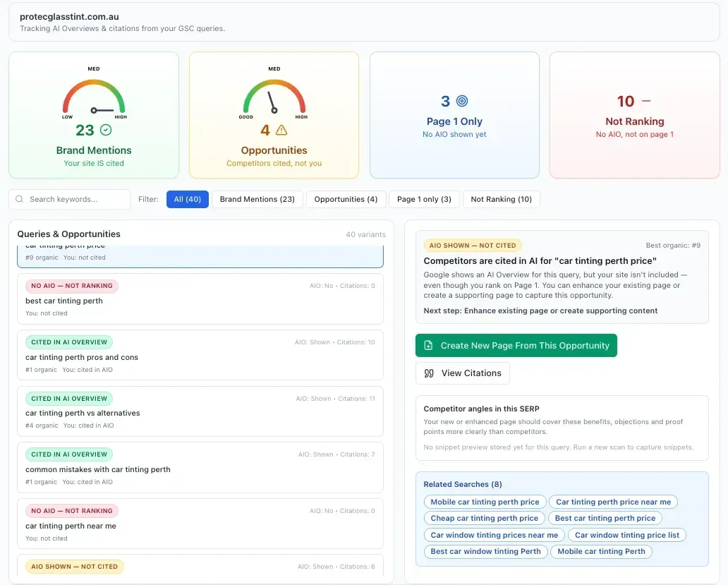This screenshot has height=585, width=728.
Task: Click the magnifying glass search icon
Action: (x=20, y=200)
